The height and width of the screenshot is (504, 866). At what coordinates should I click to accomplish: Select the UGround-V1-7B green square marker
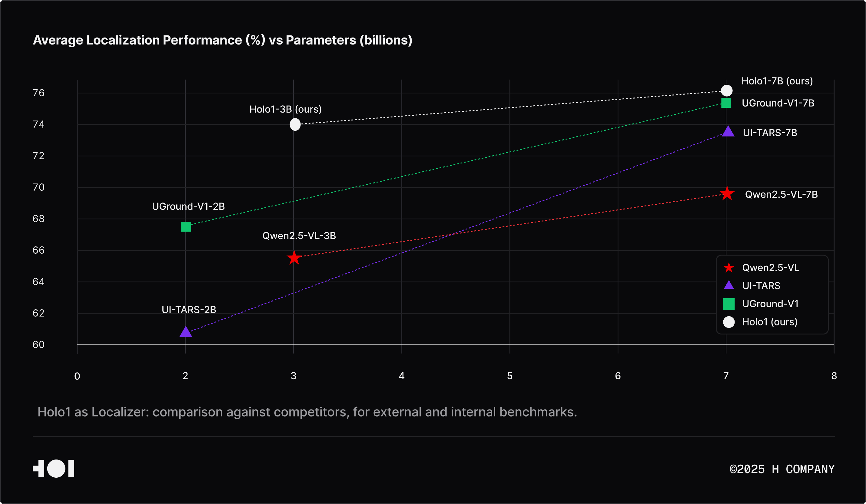[726, 103]
